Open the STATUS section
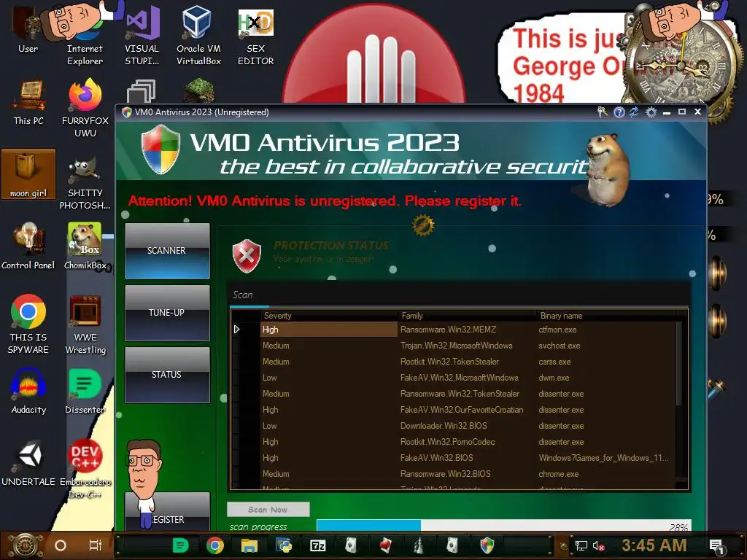Screen dimensions: 747x560 (167, 375)
